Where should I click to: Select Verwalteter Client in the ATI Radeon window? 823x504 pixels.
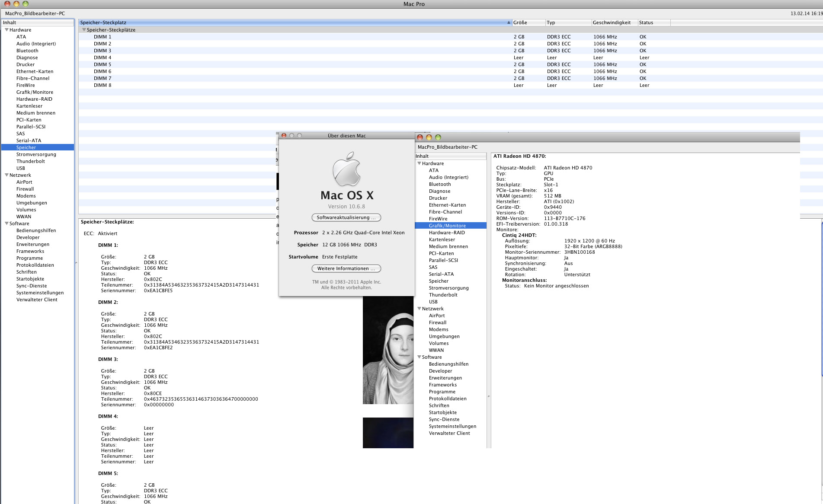tap(449, 433)
